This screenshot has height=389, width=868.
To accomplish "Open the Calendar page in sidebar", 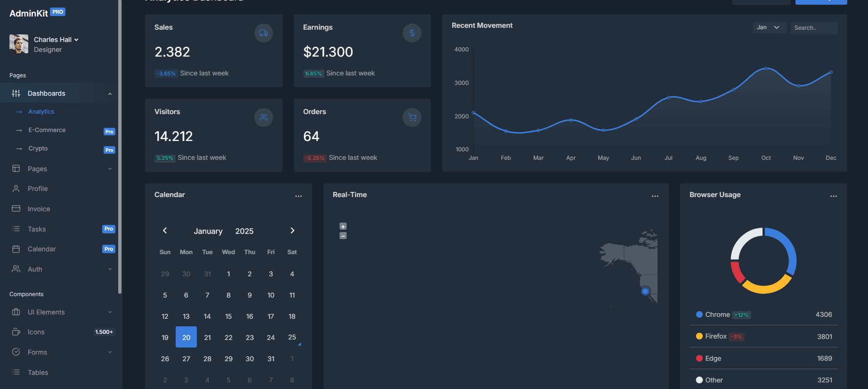I will (x=41, y=249).
